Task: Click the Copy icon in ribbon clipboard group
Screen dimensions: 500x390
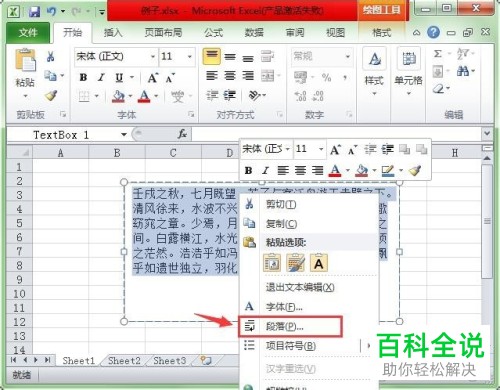Action: [x=51, y=76]
